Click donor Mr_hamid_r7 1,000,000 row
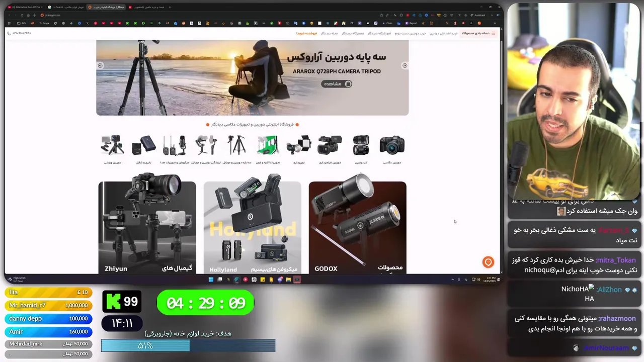This screenshot has height=362, width=644. click(x=48, y=305)
